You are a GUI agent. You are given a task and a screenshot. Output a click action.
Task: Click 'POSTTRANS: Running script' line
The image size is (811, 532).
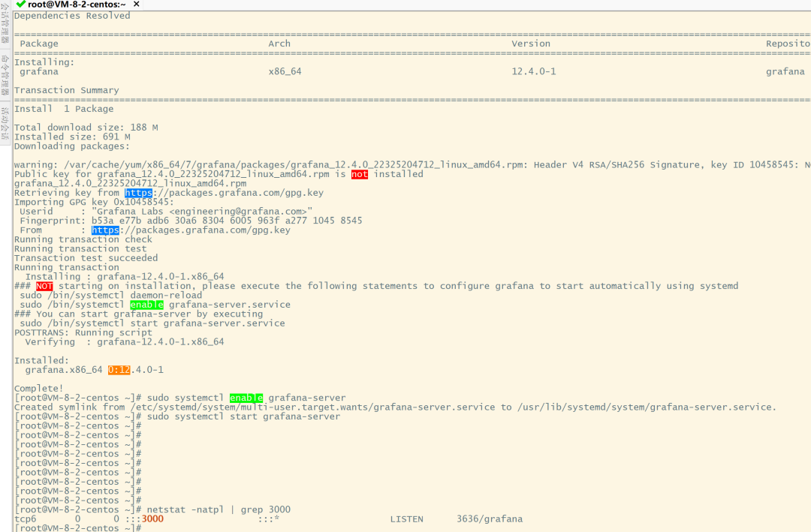(83, 332)
